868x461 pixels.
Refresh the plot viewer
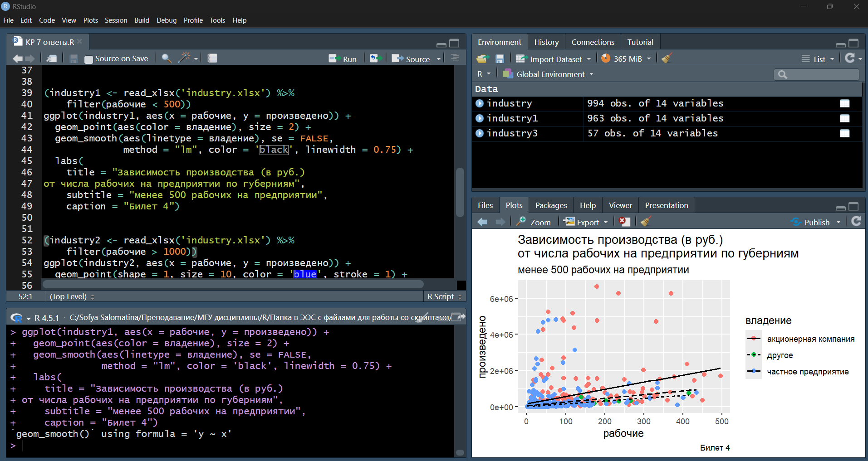pos(856,222)
